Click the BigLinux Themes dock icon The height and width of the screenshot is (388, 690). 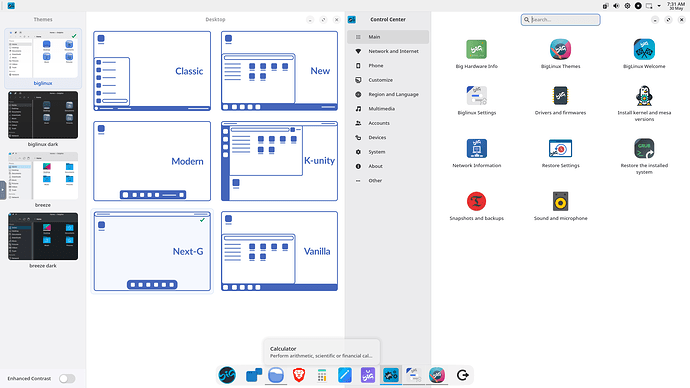point(437,375)
